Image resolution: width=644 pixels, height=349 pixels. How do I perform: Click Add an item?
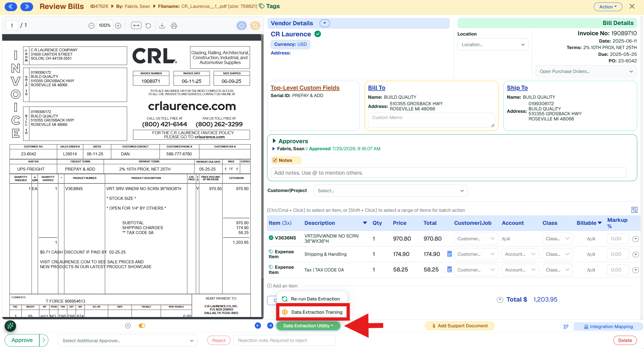click(x=282, y=286)
